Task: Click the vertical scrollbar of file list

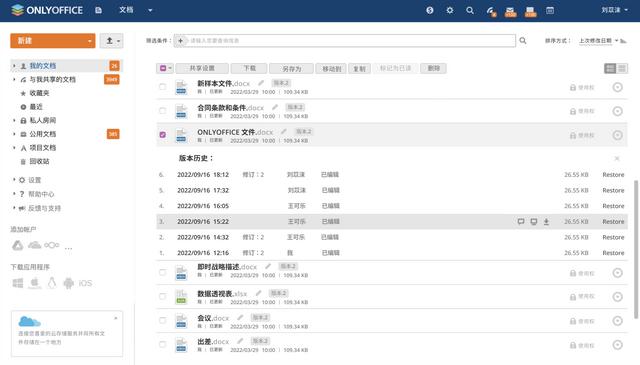Action: click(x=636, y=249)
